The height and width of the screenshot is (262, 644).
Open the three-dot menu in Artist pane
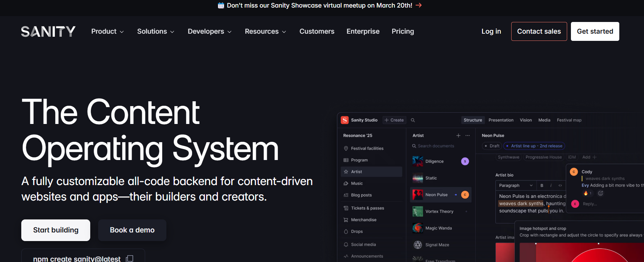[x=468, y=136]
